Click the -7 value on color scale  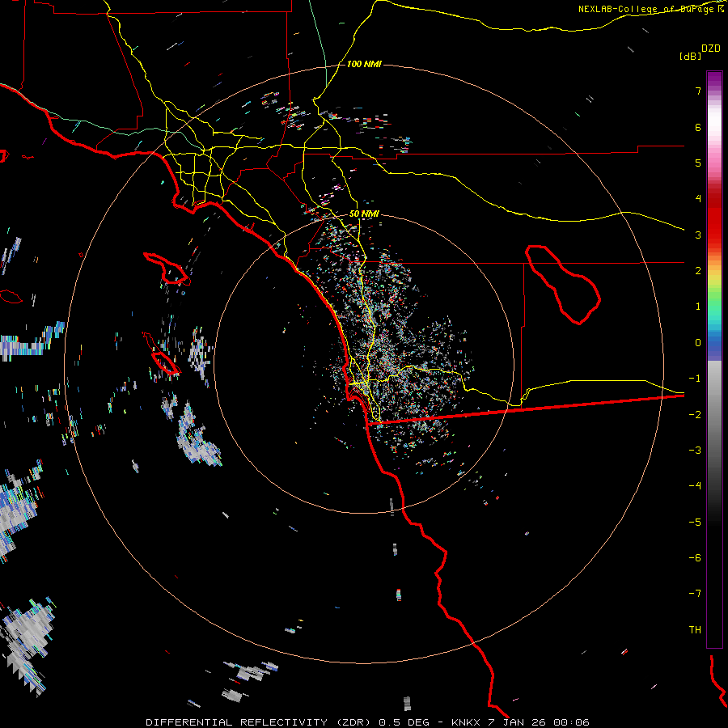(x=695, y=594)
